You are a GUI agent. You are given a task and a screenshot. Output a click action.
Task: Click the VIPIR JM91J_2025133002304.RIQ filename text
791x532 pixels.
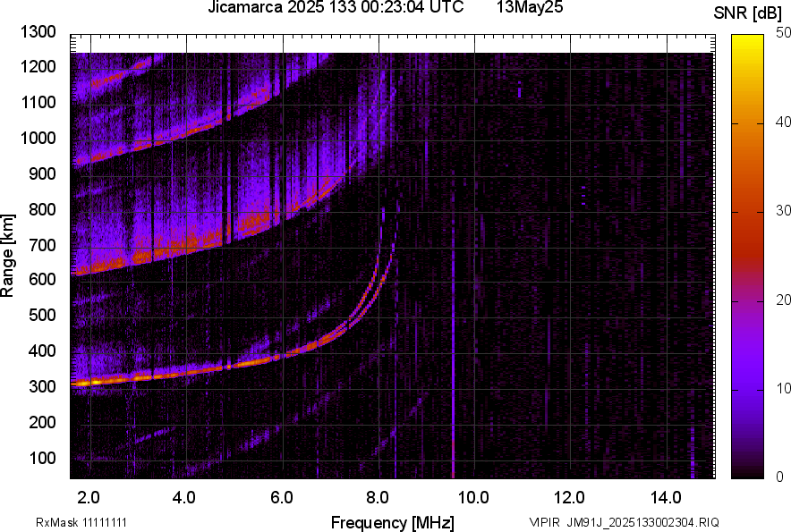point(624,522)
